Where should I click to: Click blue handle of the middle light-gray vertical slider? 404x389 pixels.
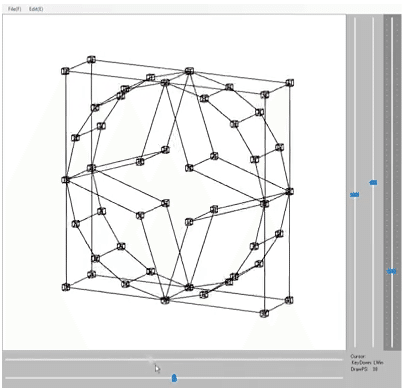pyautogui.click(x=373, y=183)
